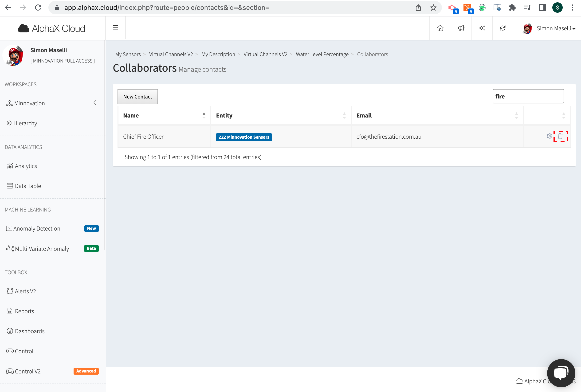581x392 pixels.
Task: Delete the Chief Fire Officer contact
Action: 560,136
